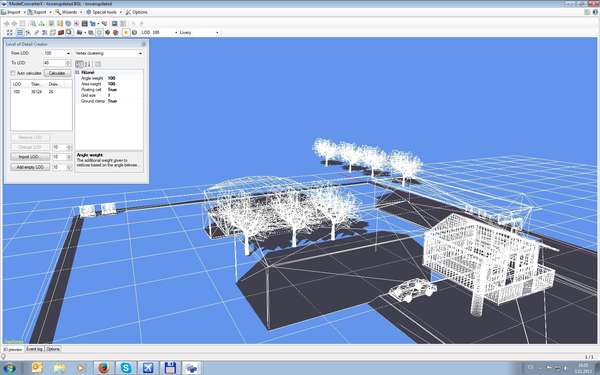The image size is (600, 375).
Task: Select the LOD 100 row in the list
Action: [41, 92]
